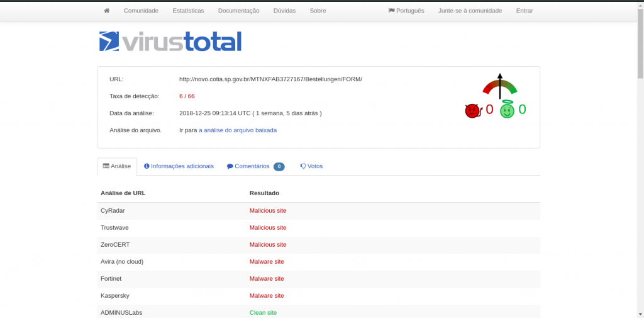The width and height of the screenshot is (644, 318).
Task: Click the detection ratio 6 / 66
Action: tap(187, 96)
